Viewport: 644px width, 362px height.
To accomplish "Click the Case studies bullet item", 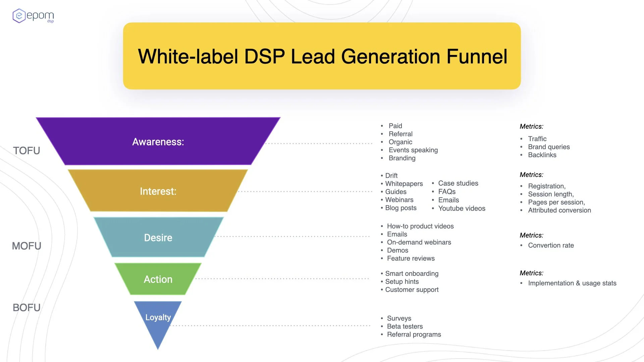I will [x=458, y=183].
